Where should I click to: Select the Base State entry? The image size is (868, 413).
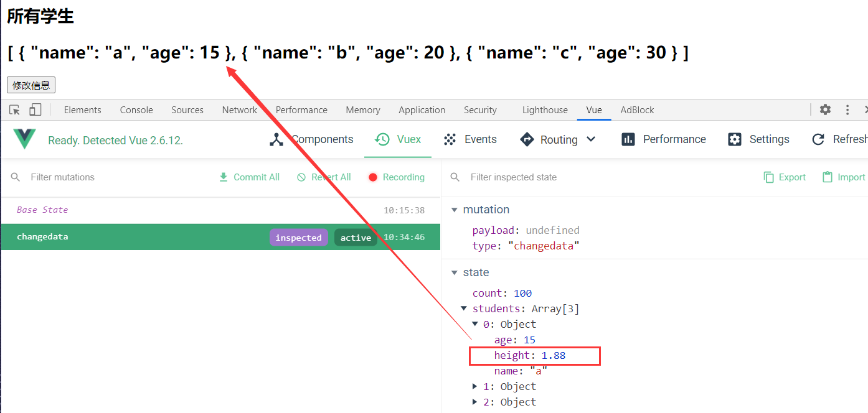pos(42,210)
